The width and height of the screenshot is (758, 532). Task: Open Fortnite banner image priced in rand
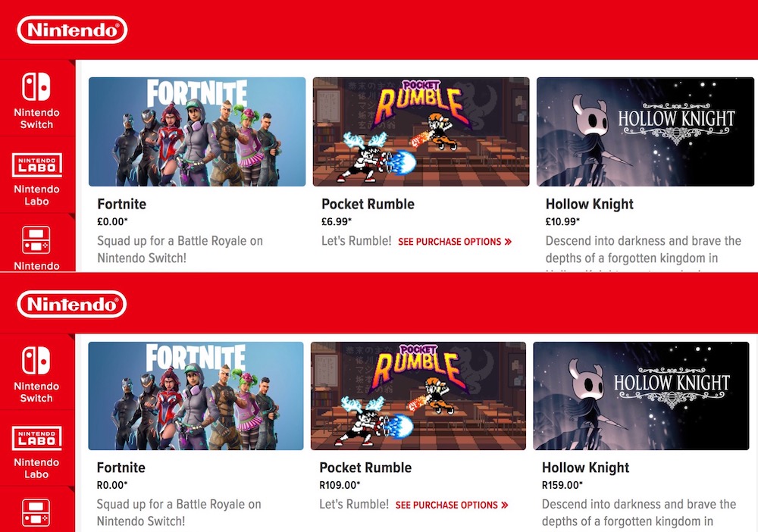pyautogui.click(x=196, y=396)
